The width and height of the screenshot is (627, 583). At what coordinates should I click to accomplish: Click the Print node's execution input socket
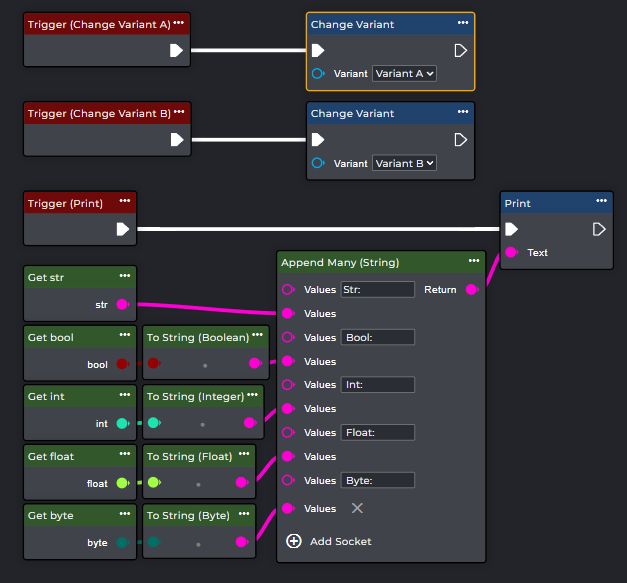[x=512, y=229]
